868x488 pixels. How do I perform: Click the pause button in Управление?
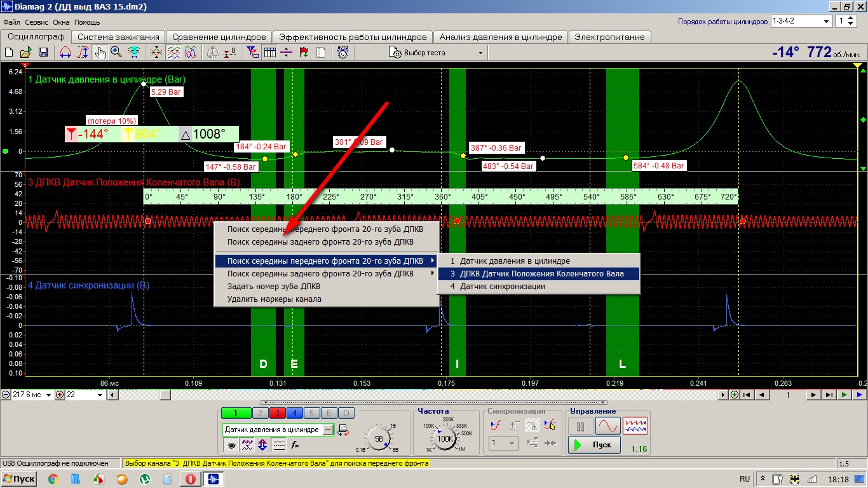[580, 426]
